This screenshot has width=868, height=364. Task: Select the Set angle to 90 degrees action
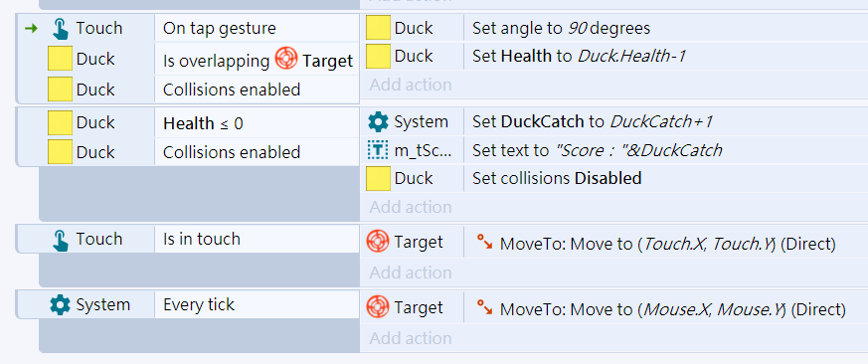coord(666,28)
